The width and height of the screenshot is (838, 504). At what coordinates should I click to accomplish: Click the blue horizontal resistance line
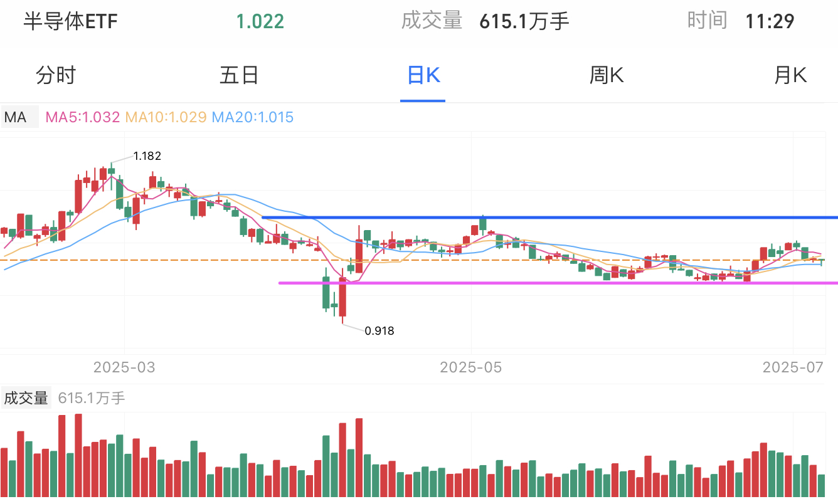tap(549, 218)
